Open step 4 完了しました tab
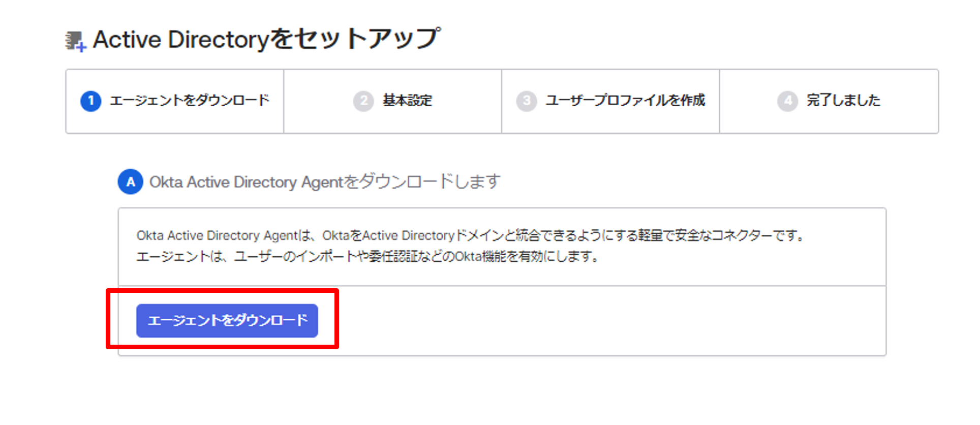Viewport: 980px width, 425px height. (829, 101)
